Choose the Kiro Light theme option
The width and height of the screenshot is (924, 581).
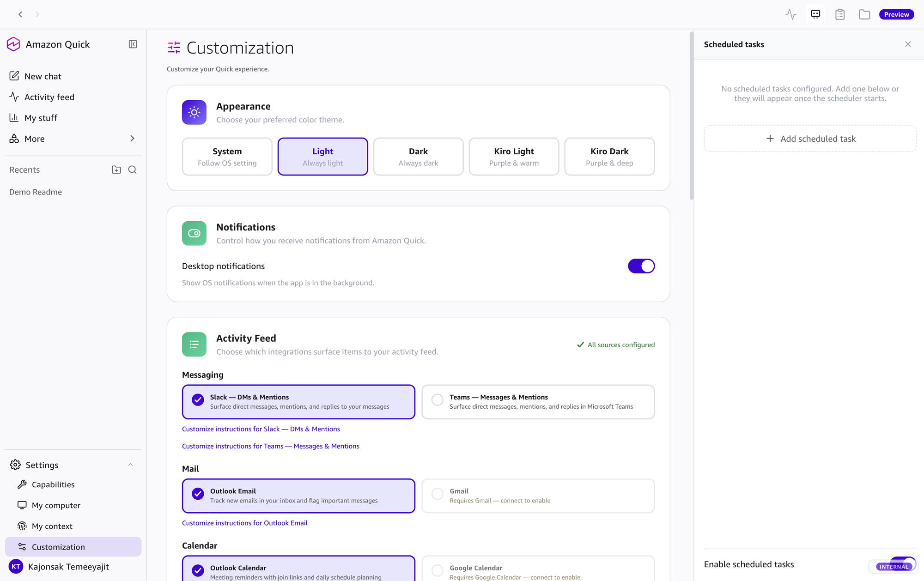[x=514, y=157]
